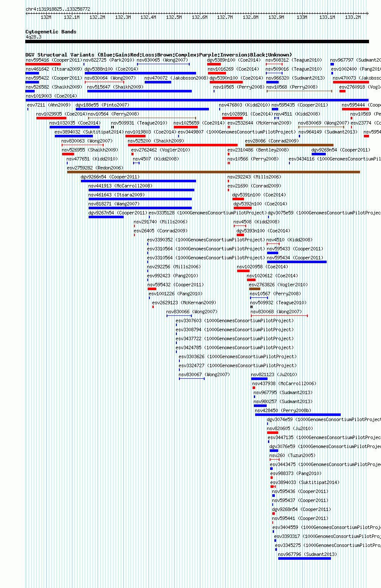Select the nsv1029935 (Coe2014) label

click(x=62, y=114)
